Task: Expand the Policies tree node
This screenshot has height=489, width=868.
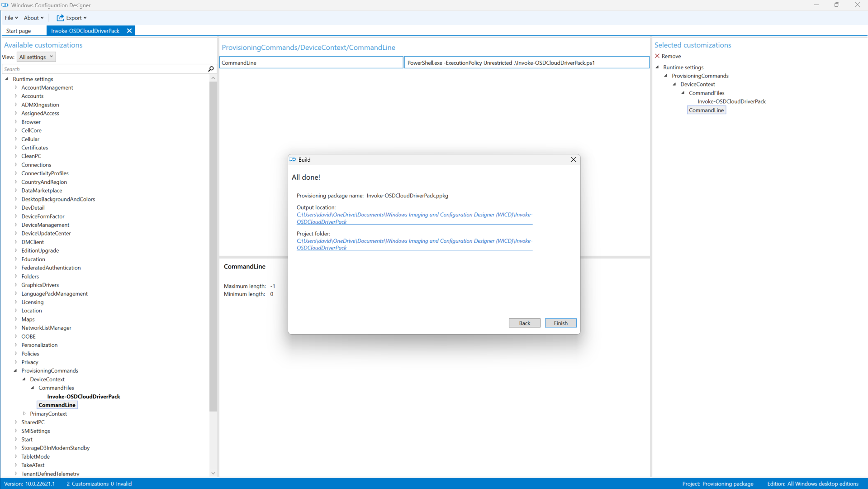Action: click(16, 354)
